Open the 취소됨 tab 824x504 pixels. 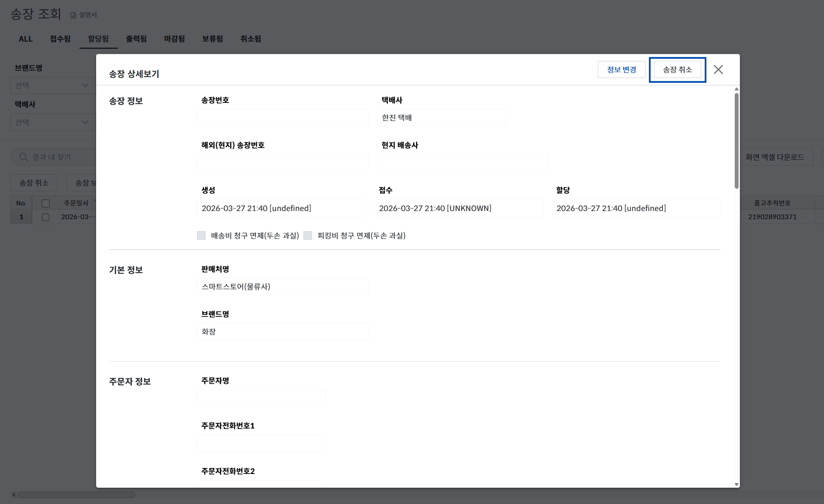(x=251, y=39)
